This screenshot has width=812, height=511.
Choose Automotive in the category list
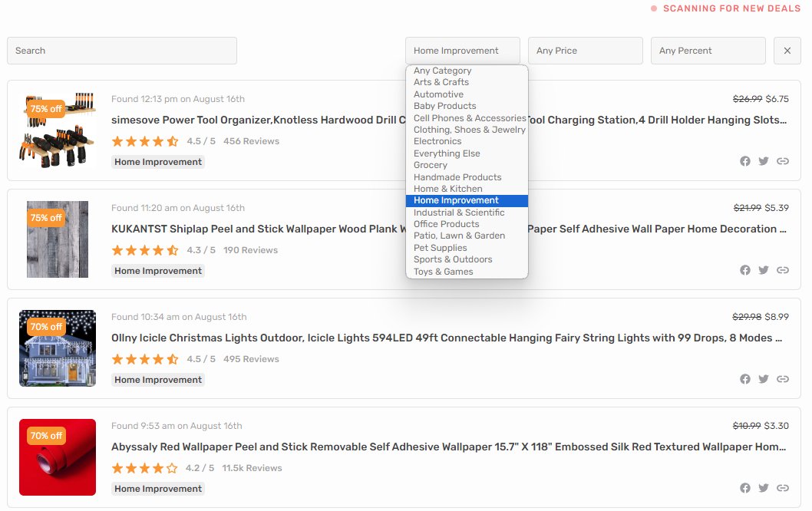point(467,94)
